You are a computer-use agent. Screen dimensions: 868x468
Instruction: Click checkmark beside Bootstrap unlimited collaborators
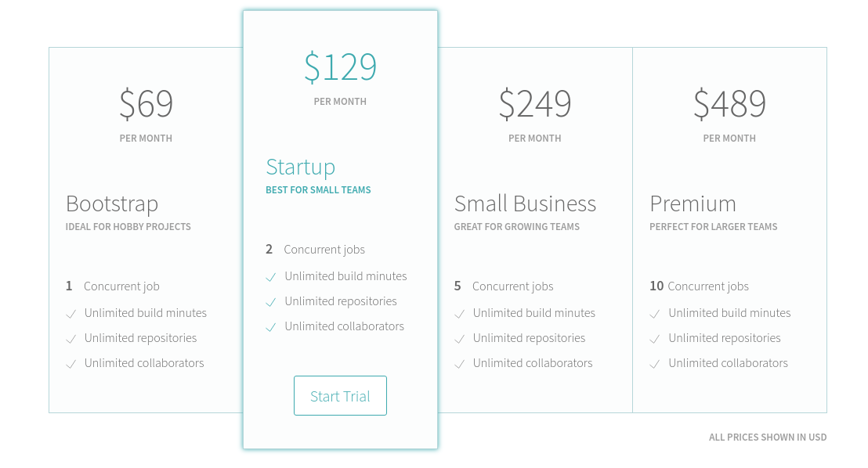[71, 364]
